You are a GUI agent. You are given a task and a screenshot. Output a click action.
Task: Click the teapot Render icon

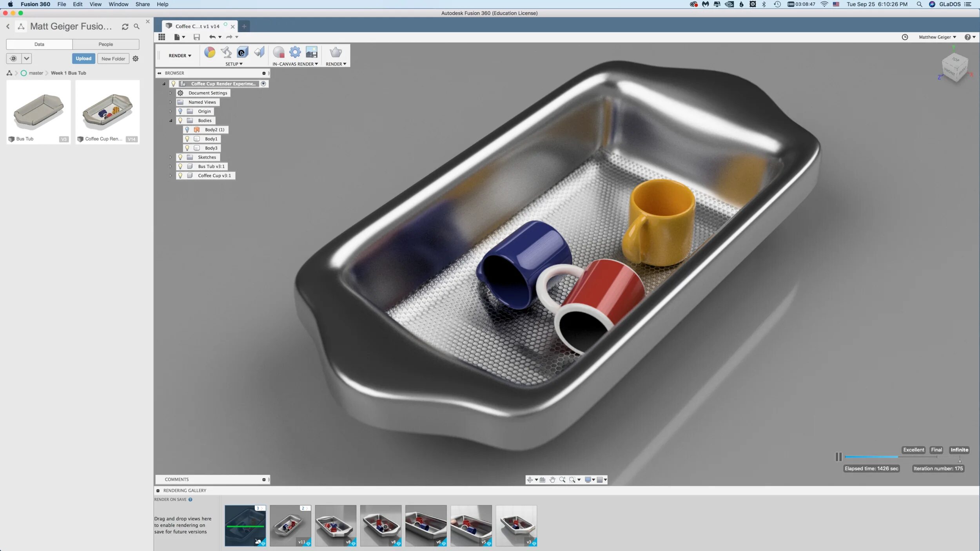[x=336, y=52]
